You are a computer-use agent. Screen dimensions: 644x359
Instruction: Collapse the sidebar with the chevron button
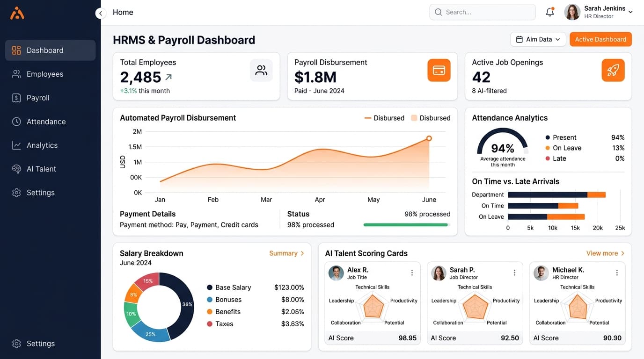101,13
